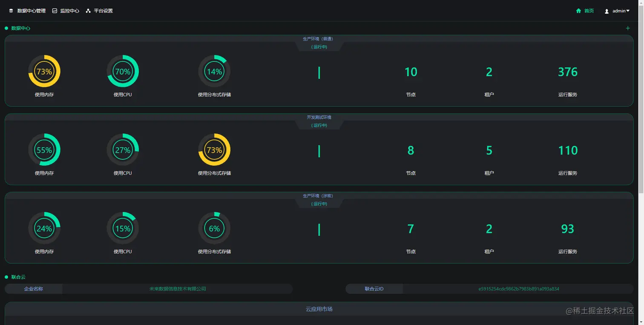Click running services count 110
The height and width of the screenshot is (325, 644).
point(568,150)
